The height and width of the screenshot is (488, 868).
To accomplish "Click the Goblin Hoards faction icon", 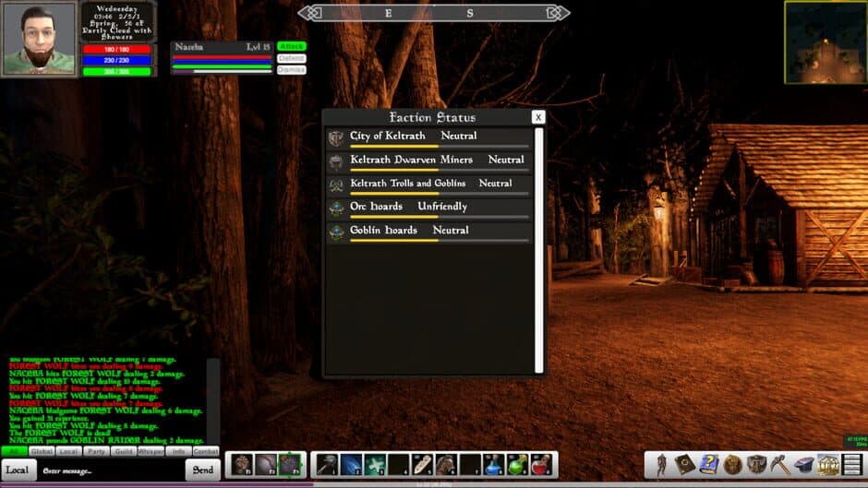I will tap(336, 232).
